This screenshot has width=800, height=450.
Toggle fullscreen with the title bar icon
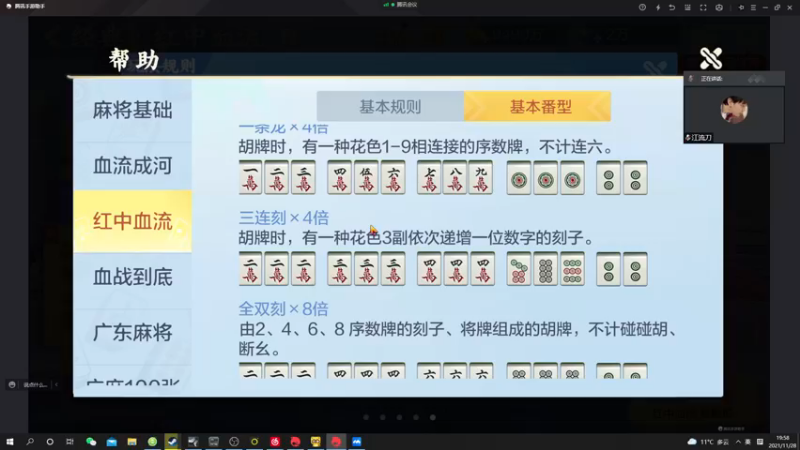(x=703, y=7)
